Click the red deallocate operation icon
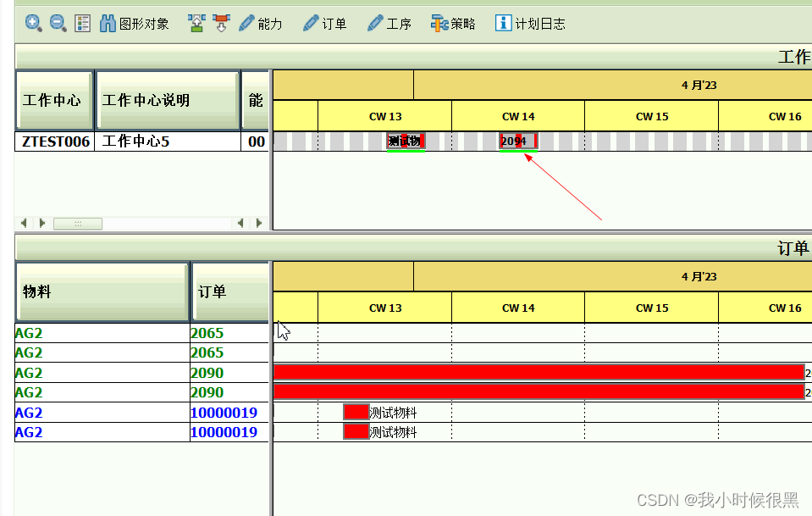 [x=221, y=24]
